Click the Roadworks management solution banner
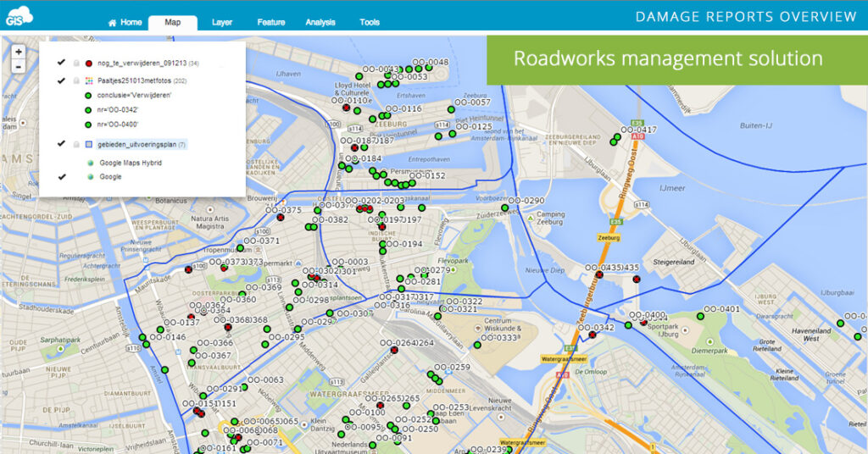The height and width of the screenshot is (454, 868). click(x=677, y=60)
